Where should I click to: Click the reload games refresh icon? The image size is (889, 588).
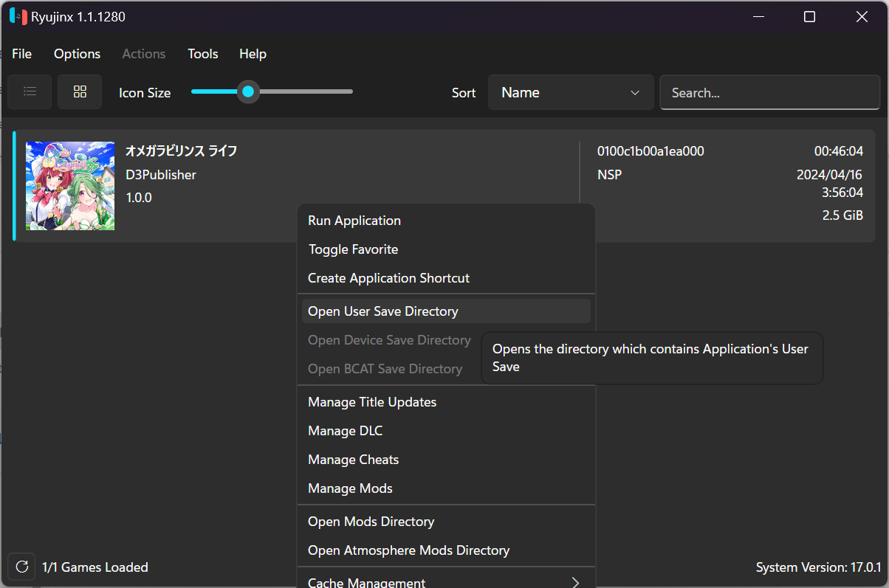coord(22,567)
